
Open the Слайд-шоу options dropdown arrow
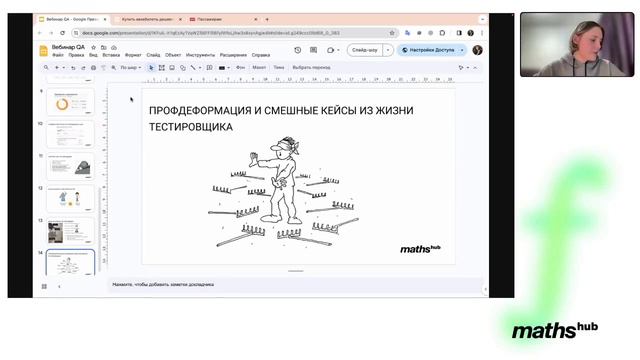[388, 50]
